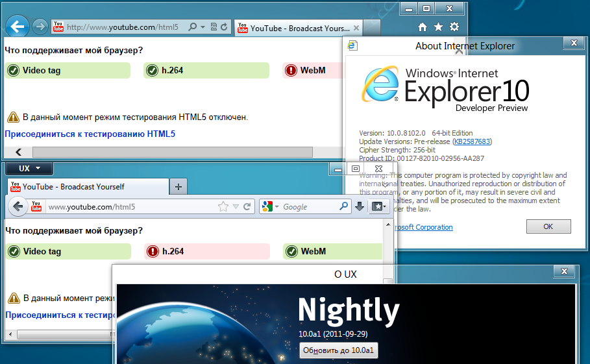Open IE address bar dropdown arrow
Viewport: 590px width, 364px height.
[203, 27]
